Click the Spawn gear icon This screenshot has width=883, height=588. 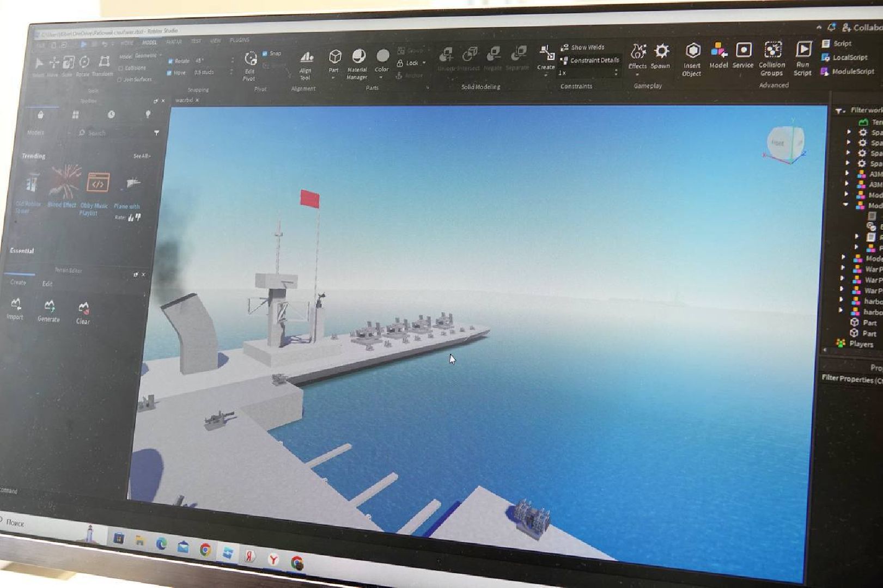(661, 52)
